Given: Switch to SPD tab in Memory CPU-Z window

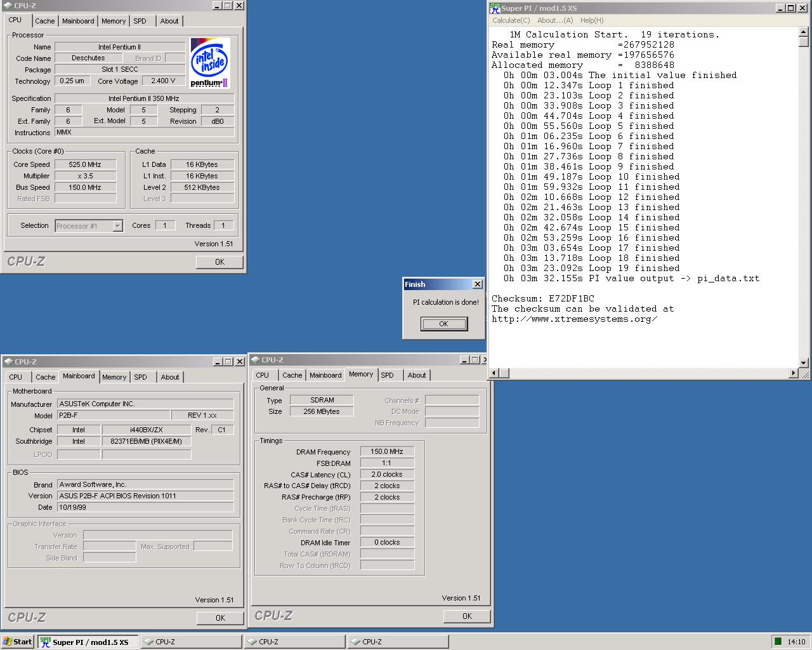Looking at the screenshot, I should tap(388, 375).
